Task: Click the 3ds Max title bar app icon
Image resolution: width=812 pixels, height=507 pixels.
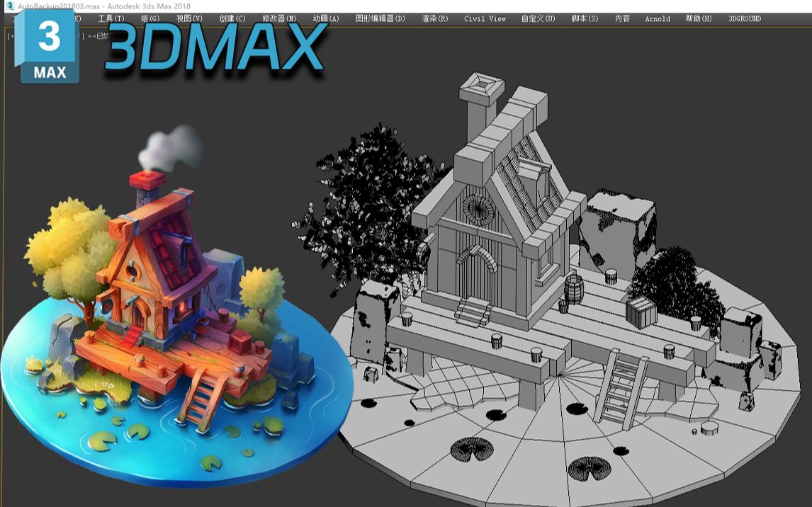Action: coord(10,6)
